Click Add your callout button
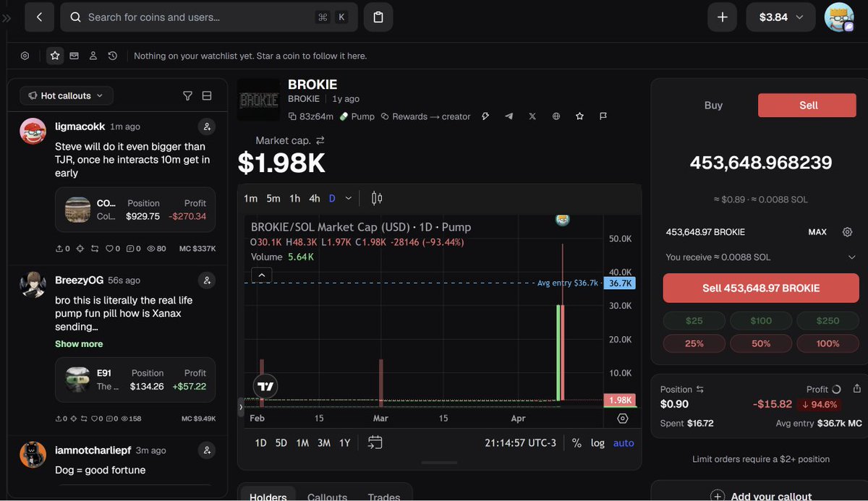The height and width of the screenshot is (501, 868). [x=761, y=496]
